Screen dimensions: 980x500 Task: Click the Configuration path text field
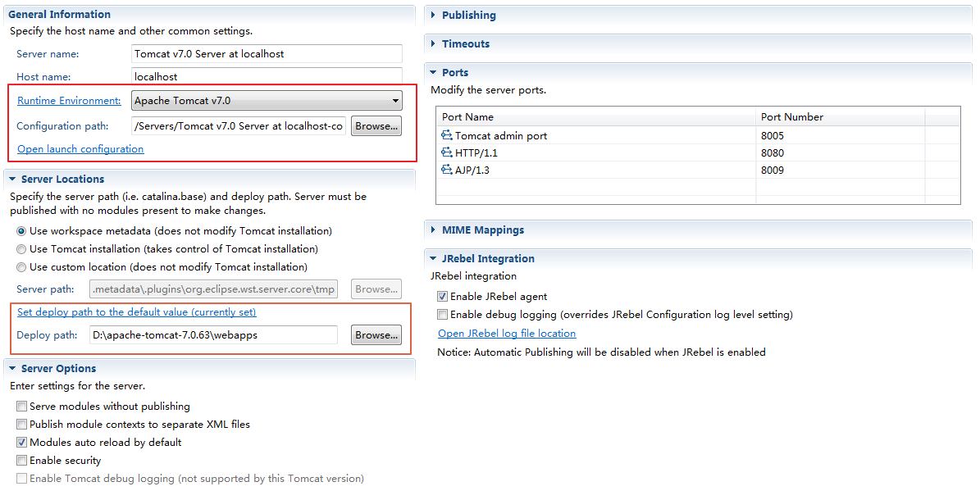pyautogui.click(x=239, y=125)
